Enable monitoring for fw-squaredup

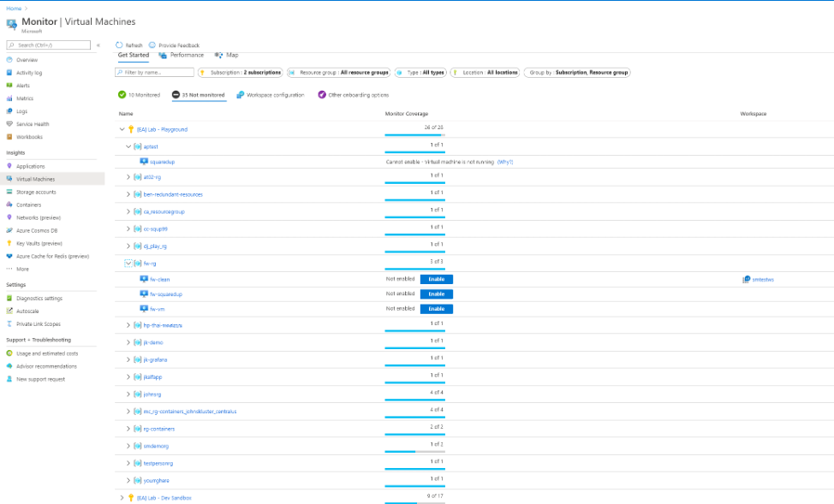click(436, 294)
